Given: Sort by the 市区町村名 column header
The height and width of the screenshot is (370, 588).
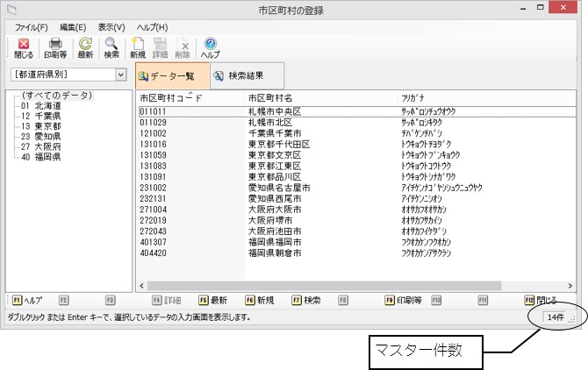Looking at the screenshot, I should 270,98.
